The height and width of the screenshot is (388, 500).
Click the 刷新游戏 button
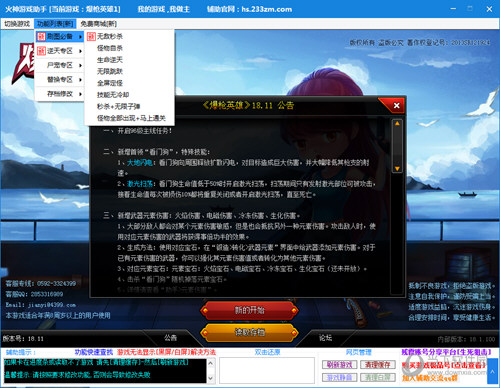pos(339,365)
